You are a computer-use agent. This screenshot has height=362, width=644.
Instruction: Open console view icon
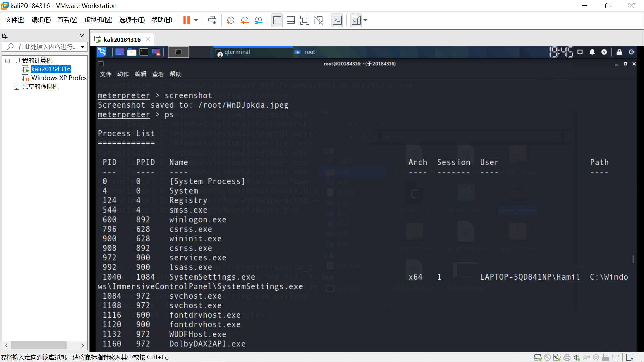pyautogui.click(x=337, y=20)
